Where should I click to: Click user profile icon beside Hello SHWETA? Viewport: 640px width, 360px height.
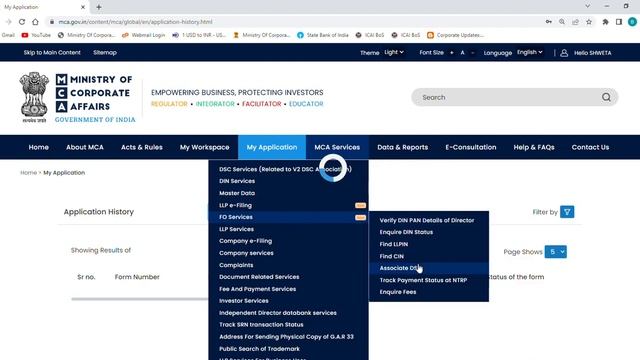point(564,53)
